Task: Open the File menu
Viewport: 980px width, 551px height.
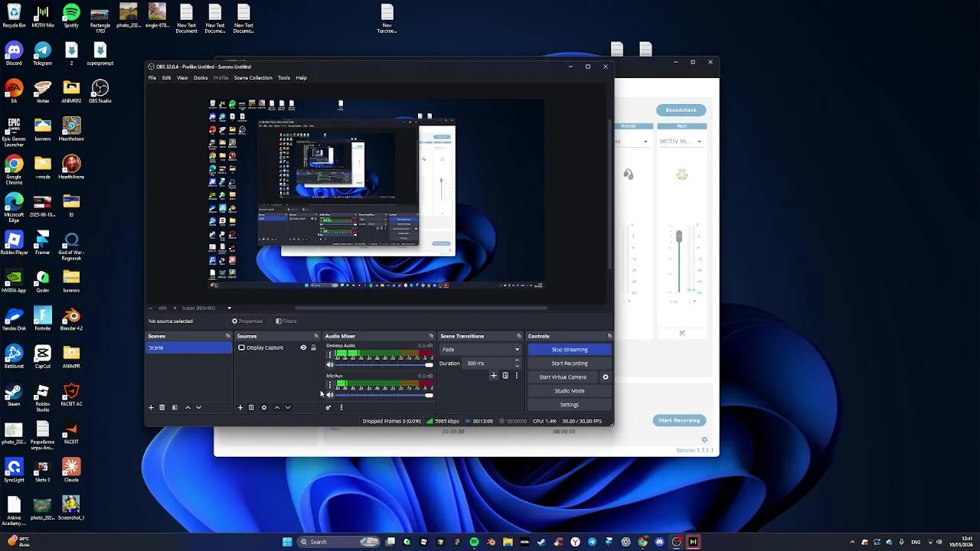Action: pos(152,77)
